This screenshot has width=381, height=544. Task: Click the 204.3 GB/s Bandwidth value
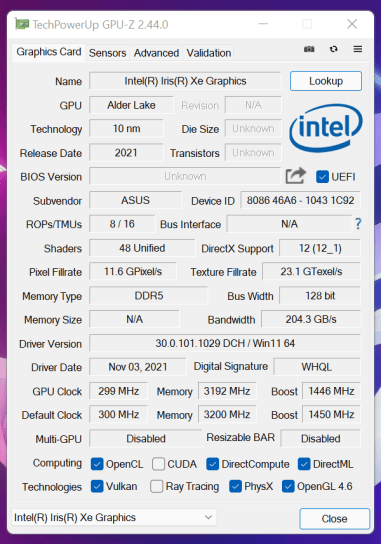(311, 319)
